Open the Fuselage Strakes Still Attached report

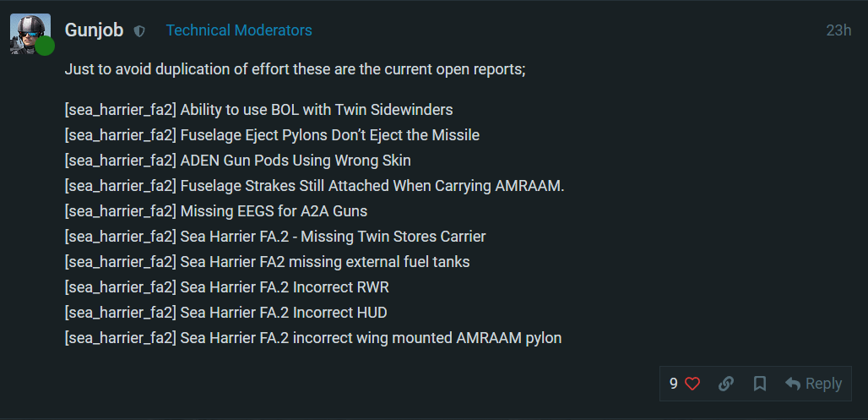314,186
